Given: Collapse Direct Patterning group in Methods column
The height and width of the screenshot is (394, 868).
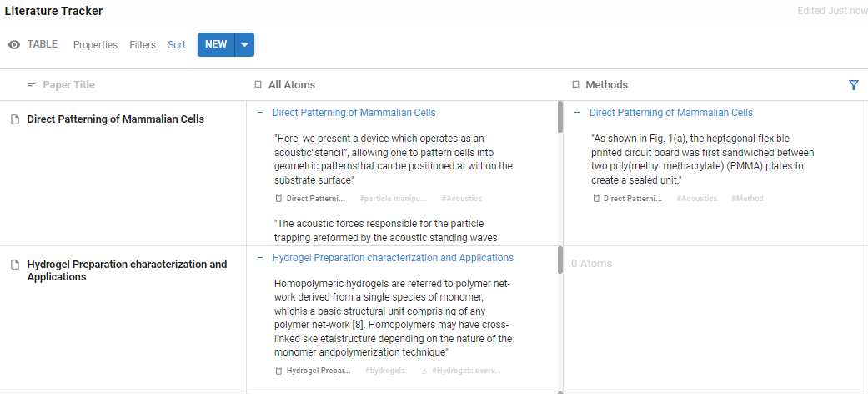Looking at the screenshot, I should tap(577, 113).
